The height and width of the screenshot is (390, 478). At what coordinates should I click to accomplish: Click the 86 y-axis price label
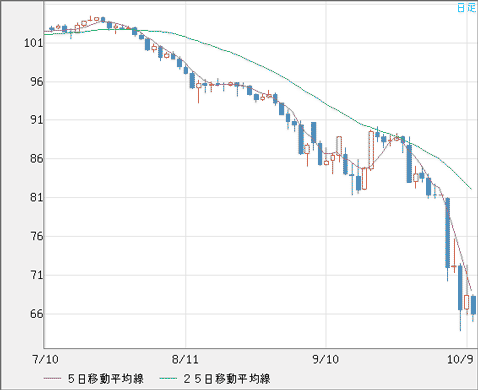click(x=36, y=158)
